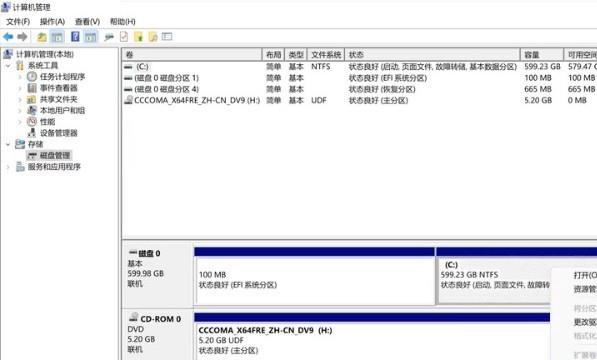
Task: Click the 计算机管理 title bar icon
Action: point(6,7)
